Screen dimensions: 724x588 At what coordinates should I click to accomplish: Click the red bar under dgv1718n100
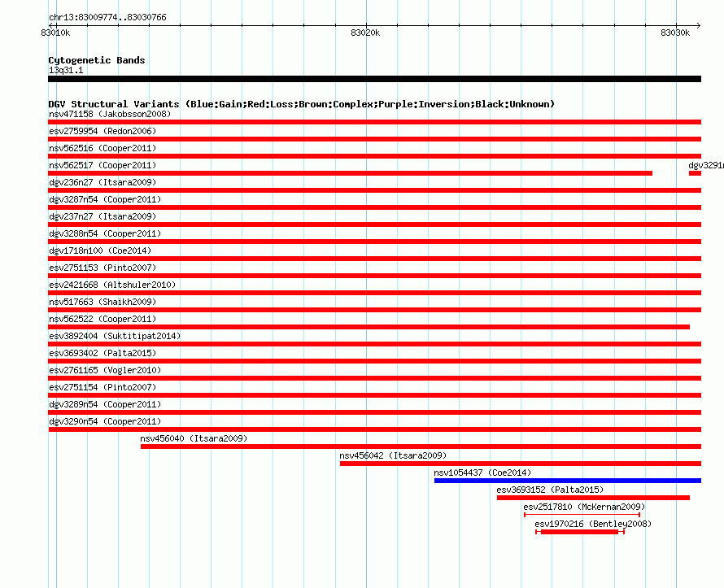tap(374, 259)
